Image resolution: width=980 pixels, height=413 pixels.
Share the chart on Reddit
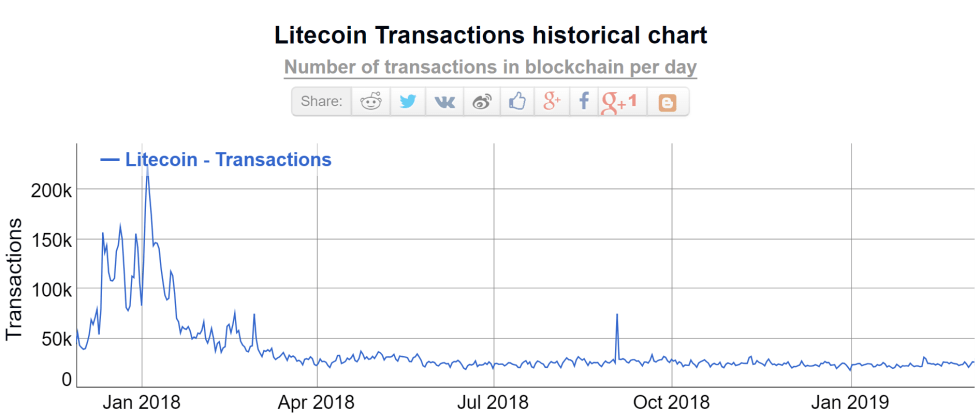click(371, 102)
